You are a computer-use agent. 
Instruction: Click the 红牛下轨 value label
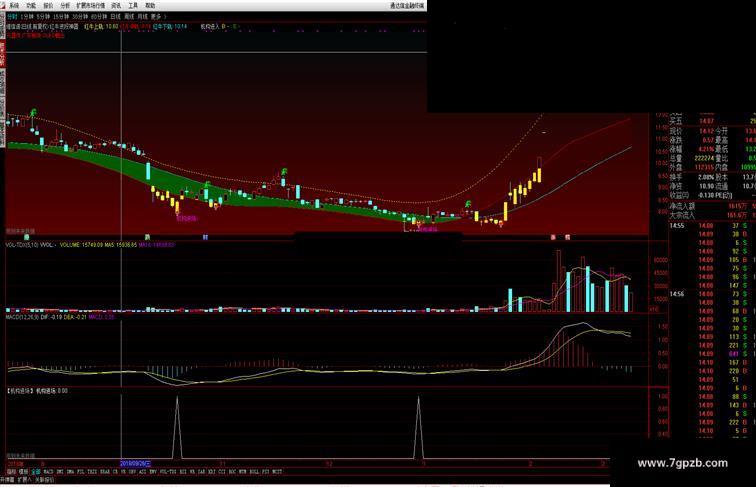pos(169,27)
